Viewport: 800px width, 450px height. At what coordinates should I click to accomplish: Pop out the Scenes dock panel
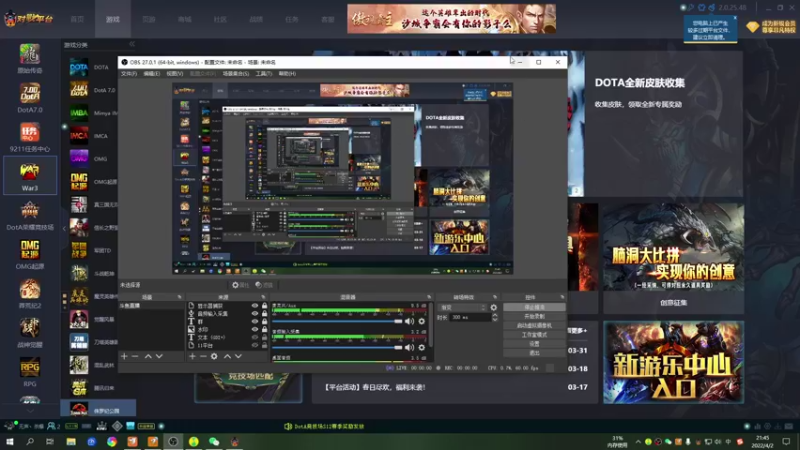[180, 297]
